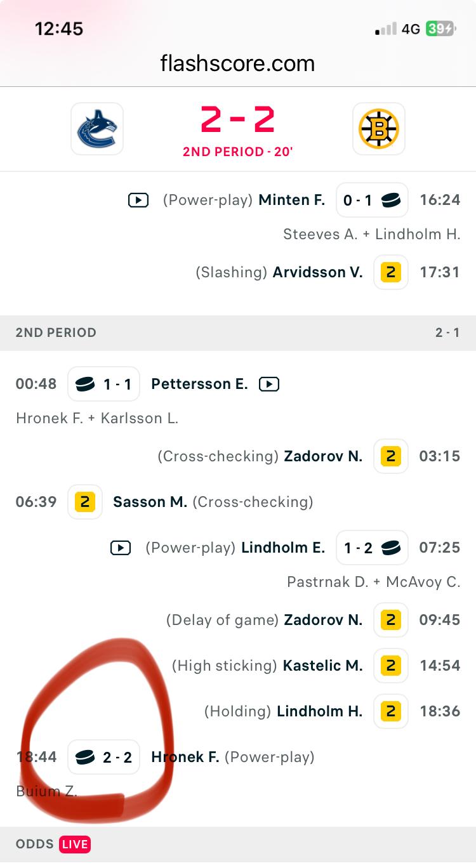476x868 pixels.
Task: Open player Pettersson E. name link
Action: [199, 384]
